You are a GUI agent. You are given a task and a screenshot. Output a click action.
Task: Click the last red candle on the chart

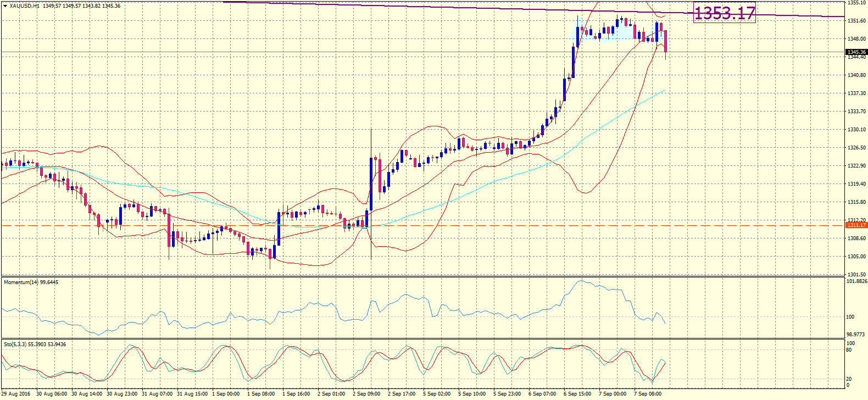click(x=665, y=41)
